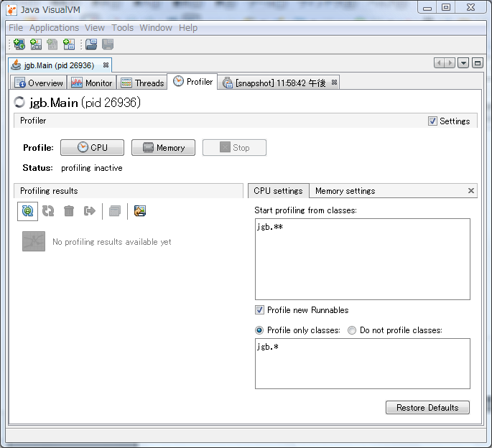Click in the profile classes filter field

[363, 363]
